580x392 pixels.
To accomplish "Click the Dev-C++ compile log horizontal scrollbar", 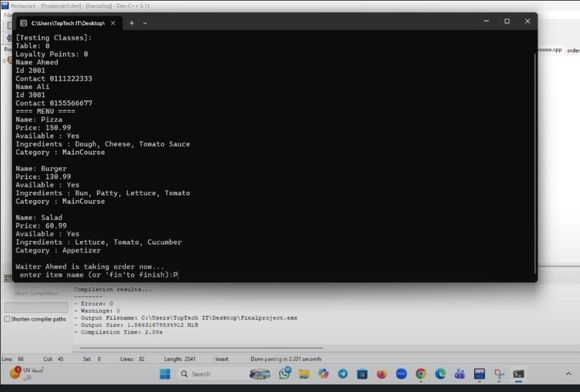I will coord(201,348).
